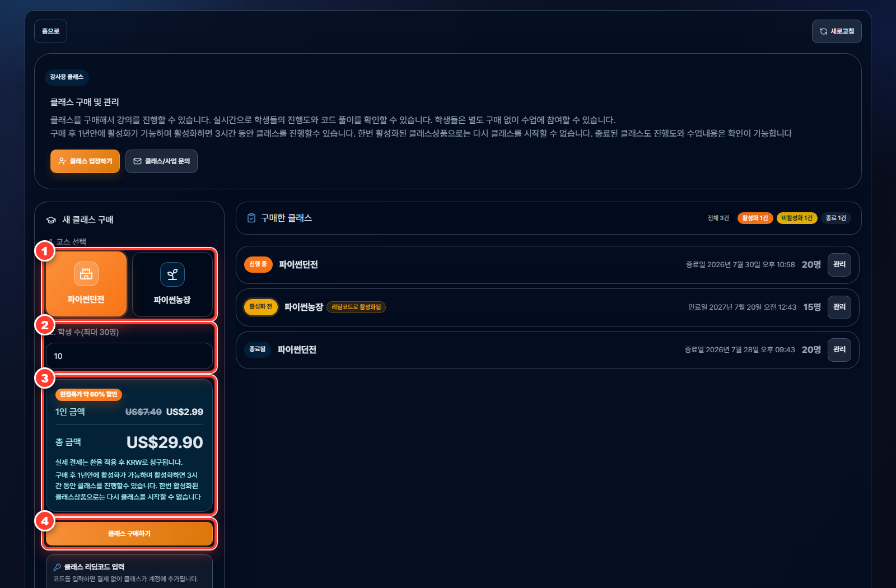Click the 새 클래스 구매 heading
The height and width of the screenshot is (588, 896).
click(88, 220)
